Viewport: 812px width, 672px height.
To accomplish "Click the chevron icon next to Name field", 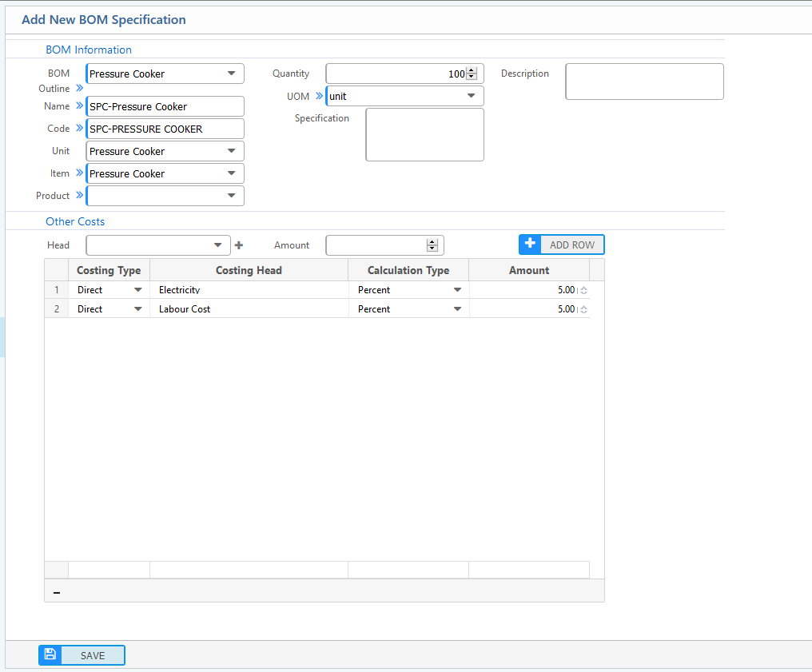I will point(78,105).
